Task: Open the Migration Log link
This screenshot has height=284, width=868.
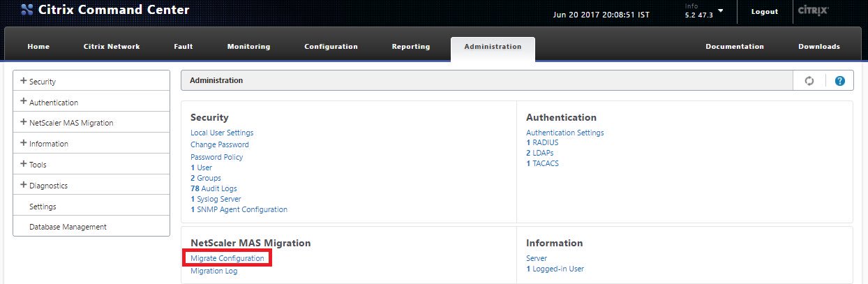Action: coord(214,271)
